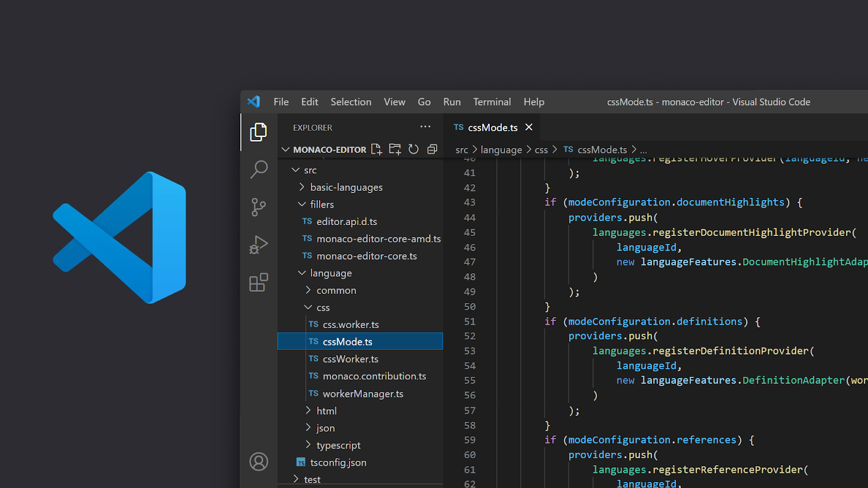The width and height of the screenshot is (868, 488).
Task: Collapse all folders in Explorer
Action: tap(432, 150)
